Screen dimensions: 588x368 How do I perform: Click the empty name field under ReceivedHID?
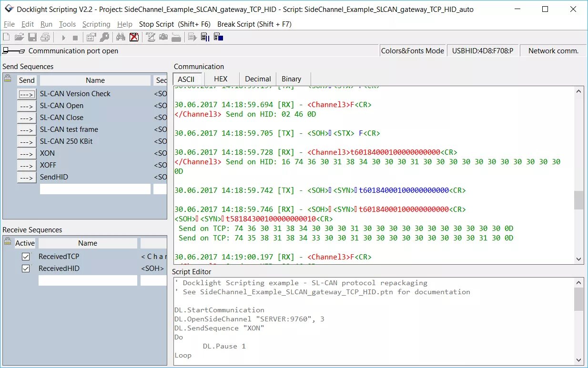coord(88,280)
